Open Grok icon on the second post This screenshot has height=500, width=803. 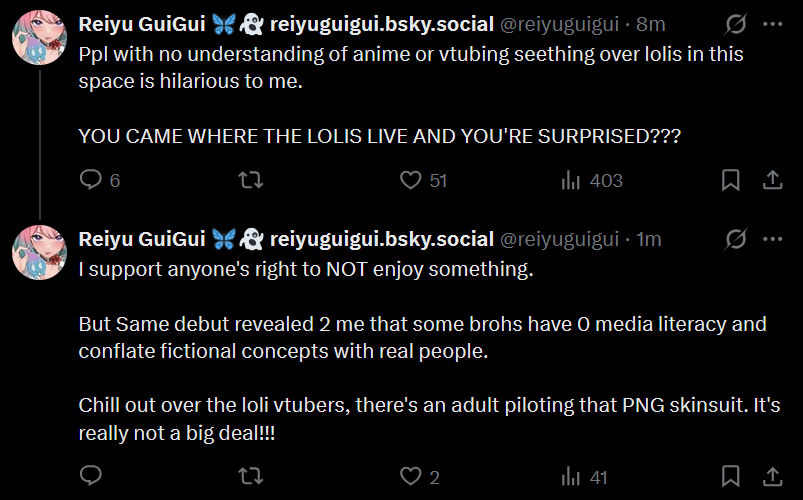pyautogui.click(x=735, y=239)
